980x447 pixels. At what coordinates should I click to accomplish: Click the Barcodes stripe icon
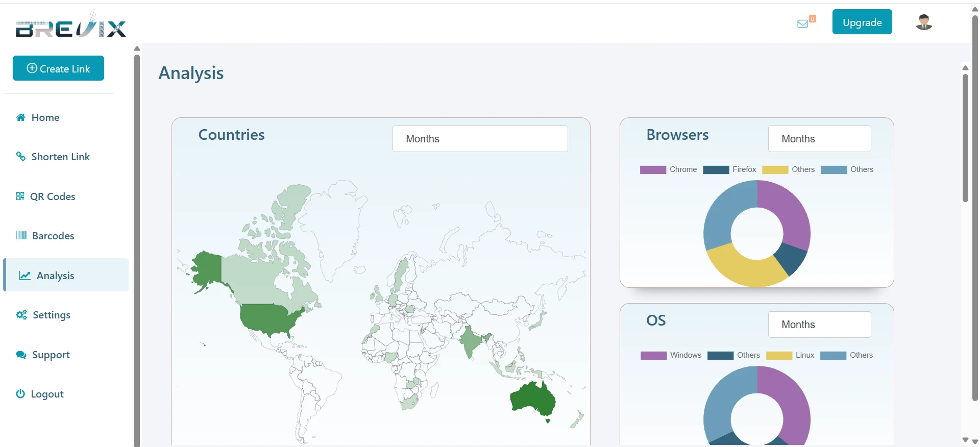21,236
